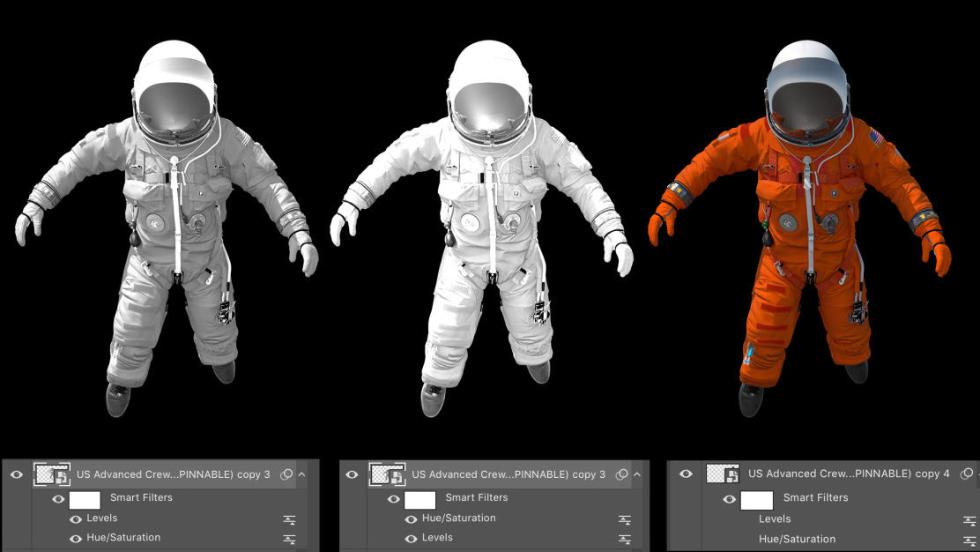Open Levels blending options under copy 4
This screenshot has height=552, width=980.
point(969,520)
